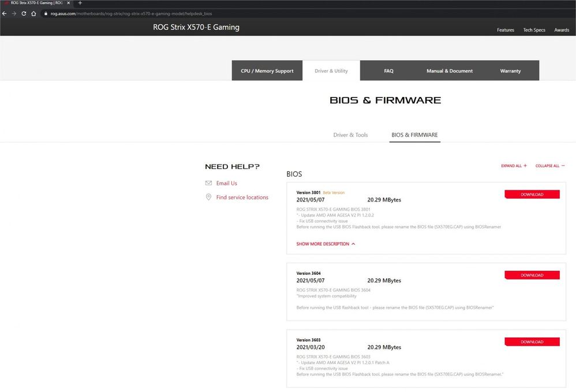Click the ROG Strix X570-E Gaming page title

coord(196,27)
